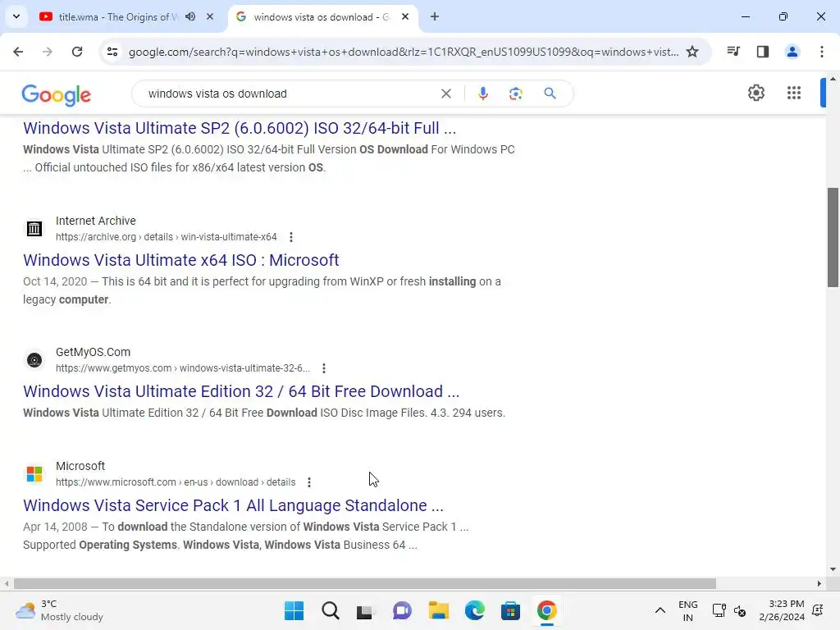Switch the ENG IN language indicator
The height and width of the screenshot is (630, 840).
click(688, 610)
